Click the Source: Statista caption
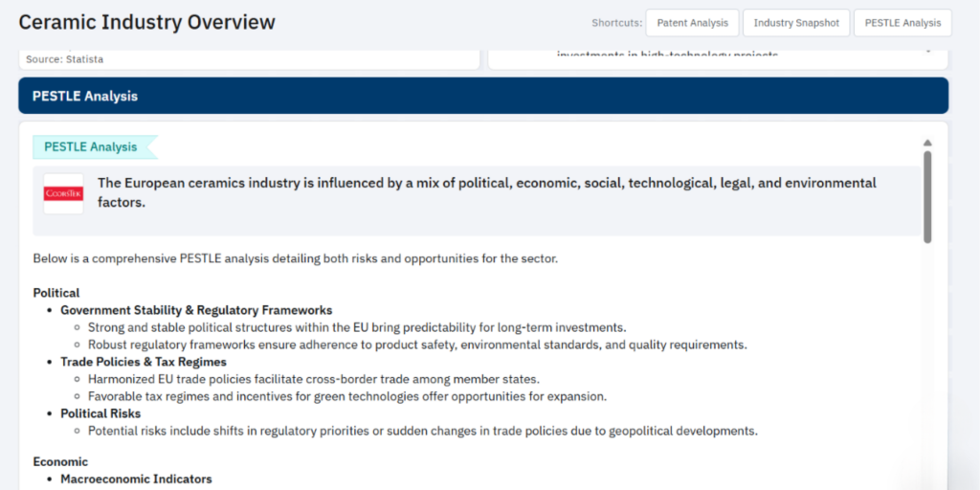The image size is (980, 490). click(x=65, y=59)
